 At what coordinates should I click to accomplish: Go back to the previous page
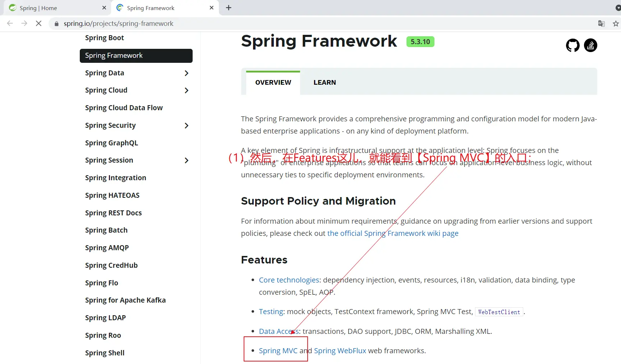10,23
